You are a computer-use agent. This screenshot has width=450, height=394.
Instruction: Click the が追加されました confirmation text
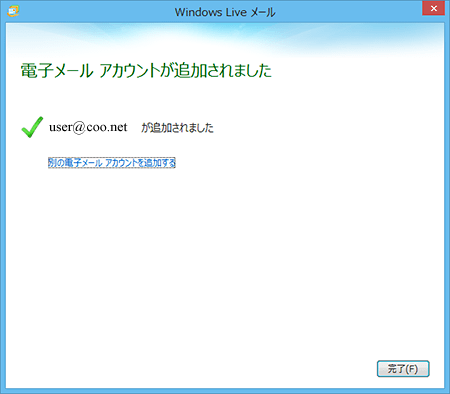[x=177, y=127]
